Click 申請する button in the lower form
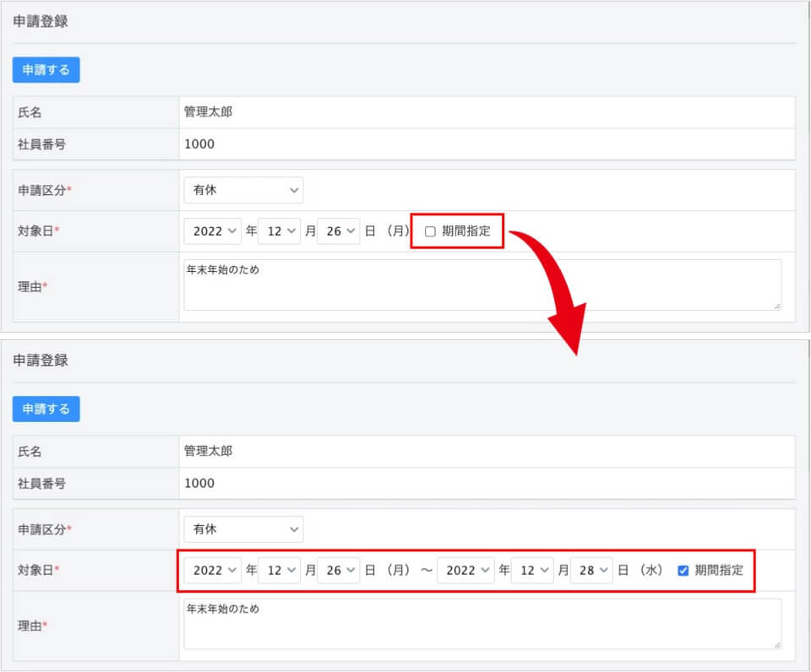Screen dimensions: 811x672 pyautogui.click(x=46, y=409)
